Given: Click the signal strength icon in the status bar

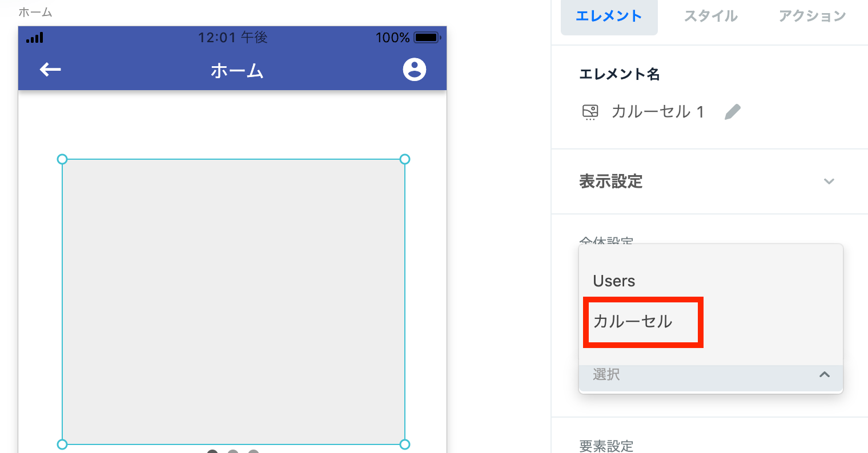Looking at the screenshot, I should click(34, 38).
